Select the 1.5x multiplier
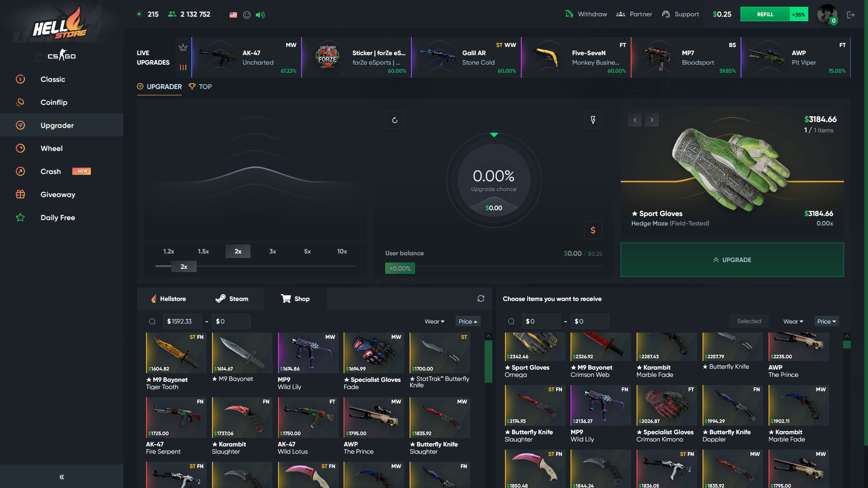 click(x=203, y=252)
